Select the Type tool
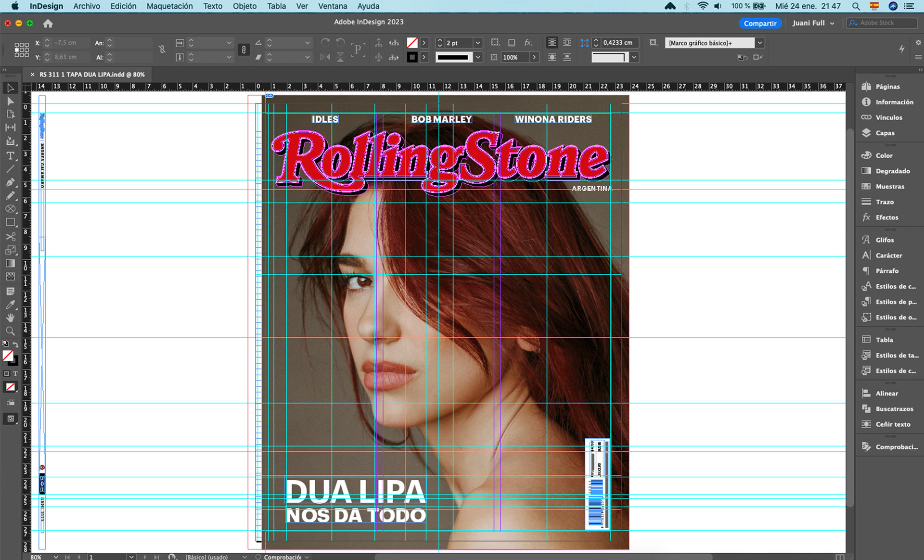924x560 pixels. pos(10,156)
